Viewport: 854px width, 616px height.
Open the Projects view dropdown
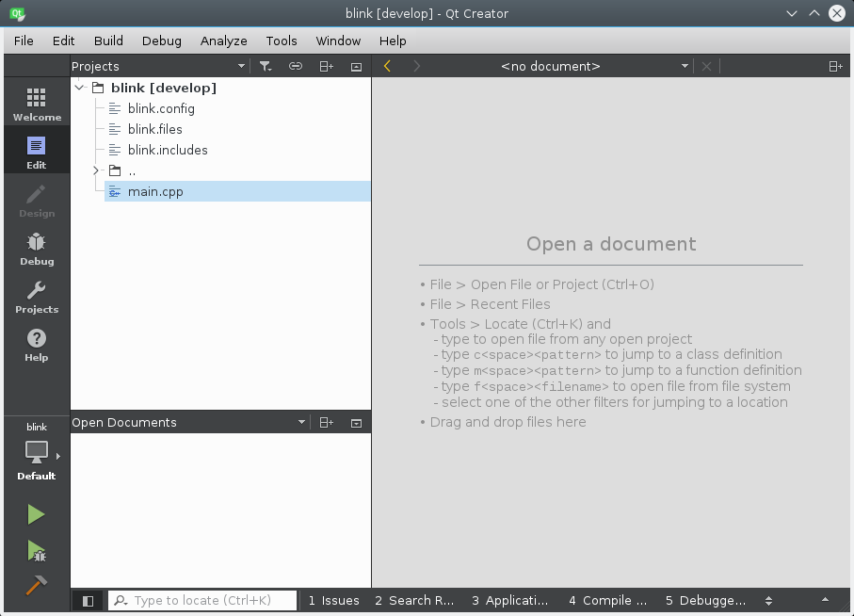click(x=158, y=67)
